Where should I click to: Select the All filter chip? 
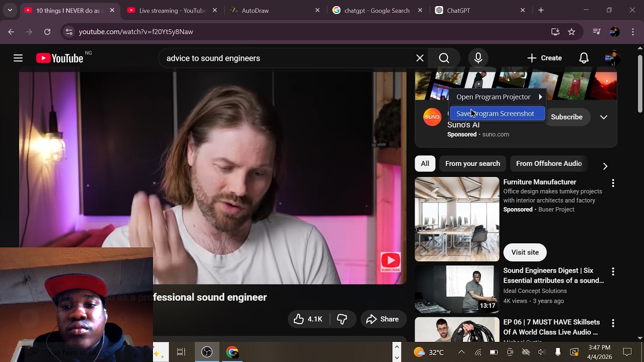point(425,163)
